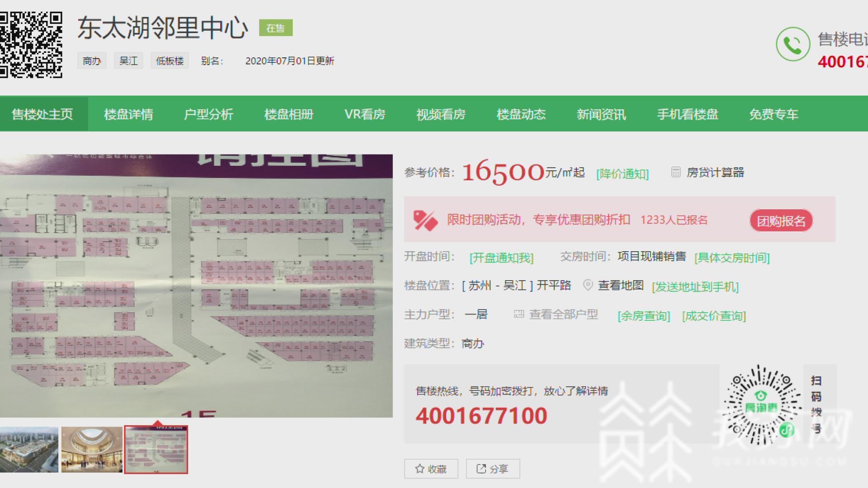The width and height of the screenshot is (868, 488).
Task: Click the 具体交房时间 link
Action: [732, 258]
